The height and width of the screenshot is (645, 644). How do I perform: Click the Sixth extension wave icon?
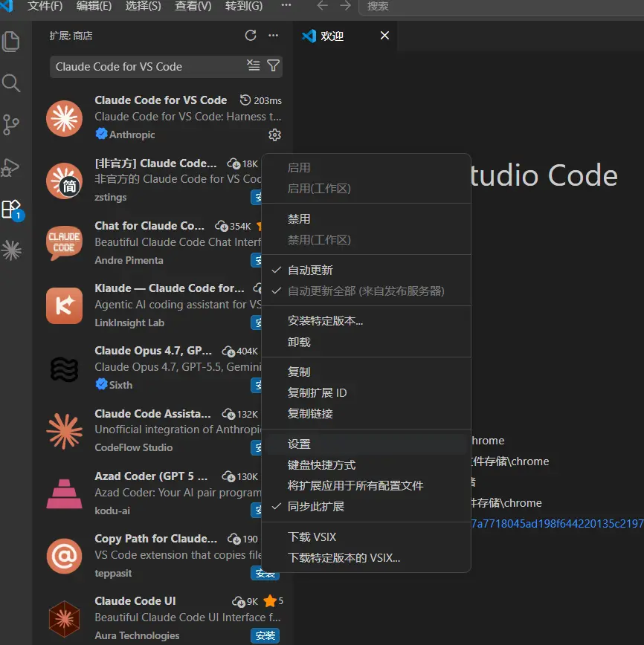[64, 368]
